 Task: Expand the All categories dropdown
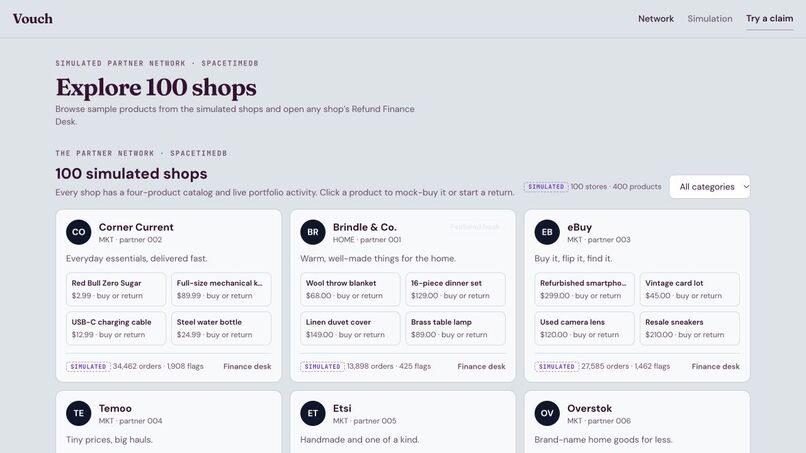click(709, 187)
